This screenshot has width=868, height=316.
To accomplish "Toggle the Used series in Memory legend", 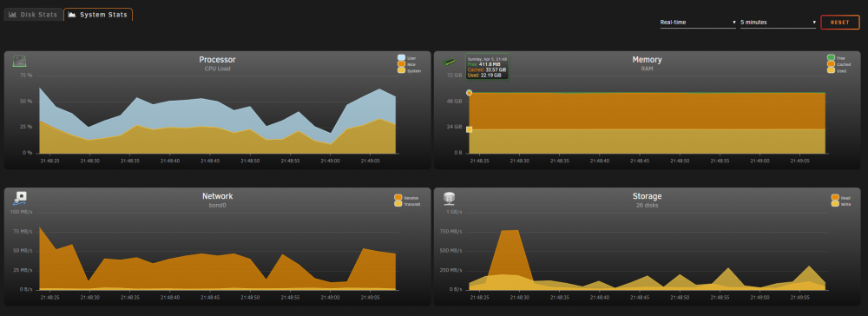I will 836,71.
